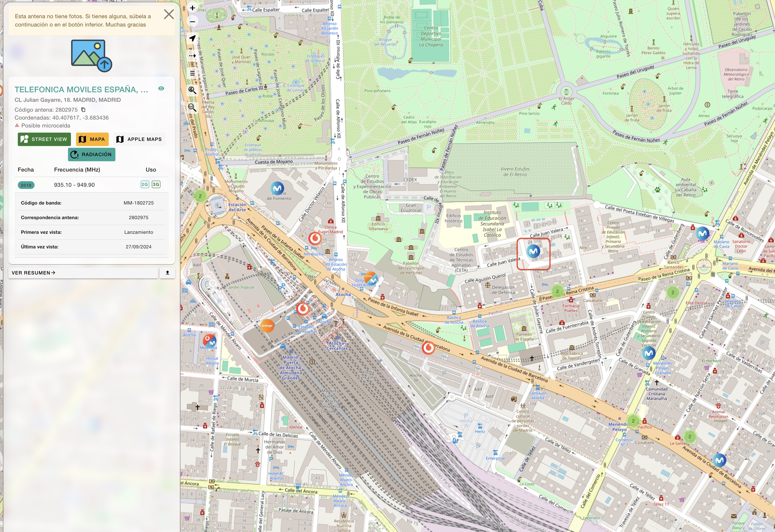Viewport: 775px width, 532px height.
Task: Click the Posible microcelda warning
Action: click(42, 126)
